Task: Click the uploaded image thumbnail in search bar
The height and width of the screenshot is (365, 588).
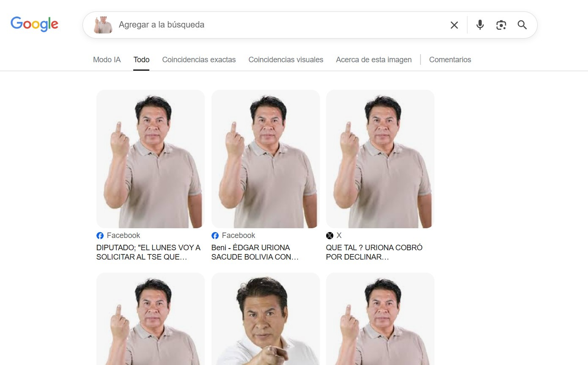Action: (x=103, y=25)
